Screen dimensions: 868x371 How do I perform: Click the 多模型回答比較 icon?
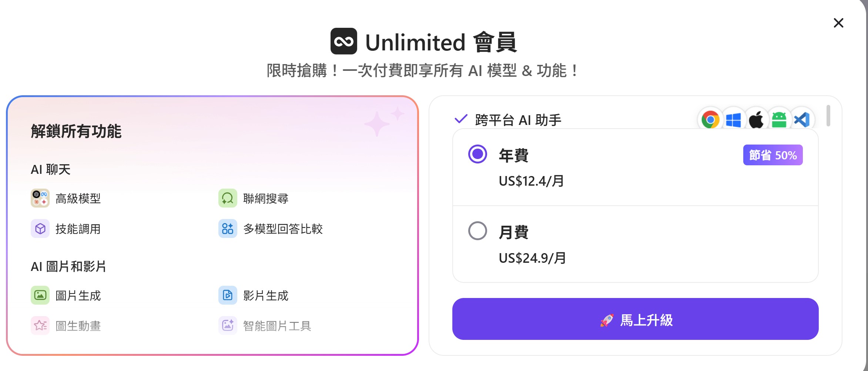click(x=228, y=229)
